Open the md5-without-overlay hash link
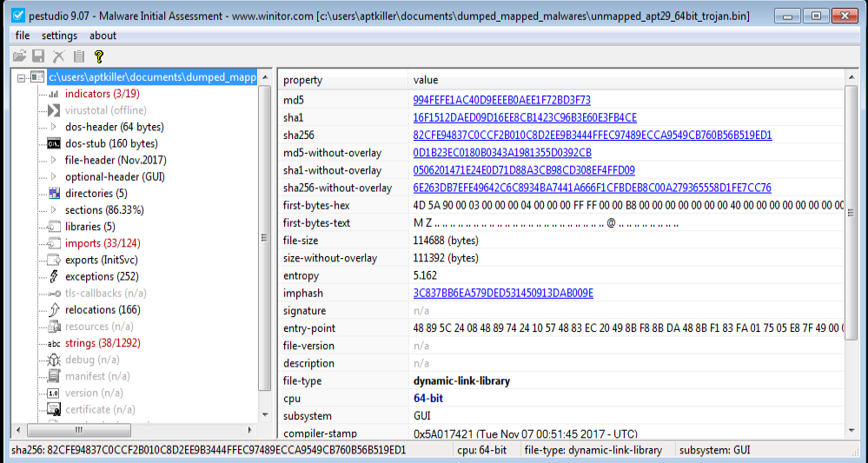868x463 pixels. 502,153
